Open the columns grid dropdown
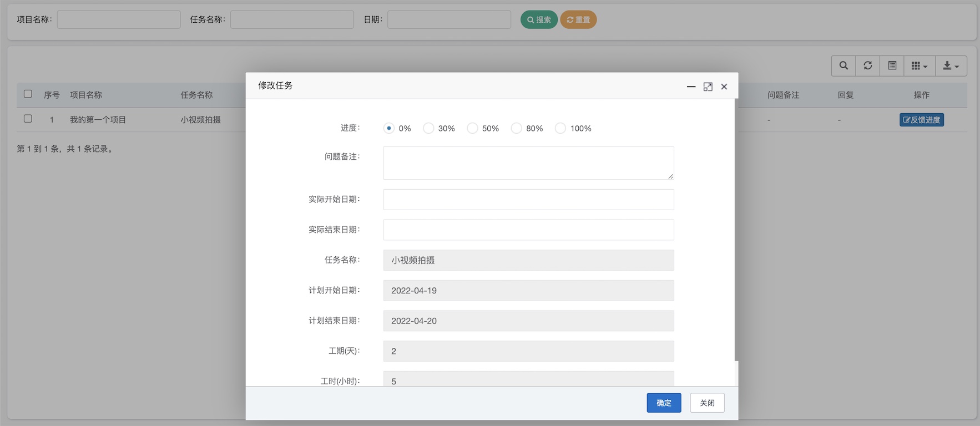Image resolution: width=980 pixels, height=426 pixels. click(920, 65)
